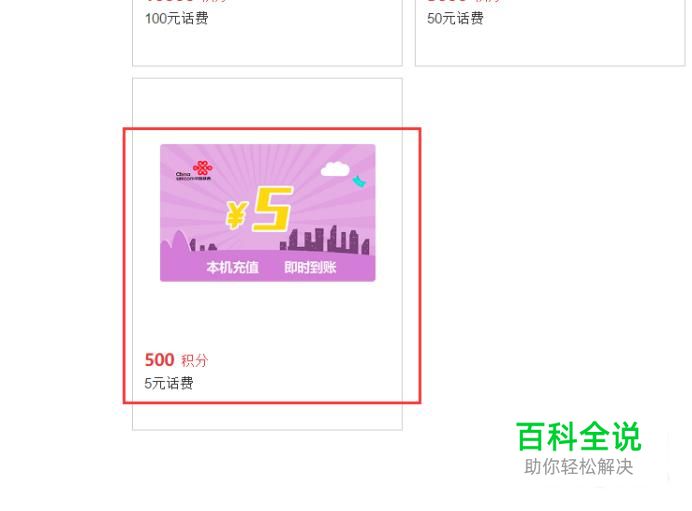Viewport: 692px width, 511px height.
Task: Click the blank area under the 100元话费 title
Action: point(267,46)
